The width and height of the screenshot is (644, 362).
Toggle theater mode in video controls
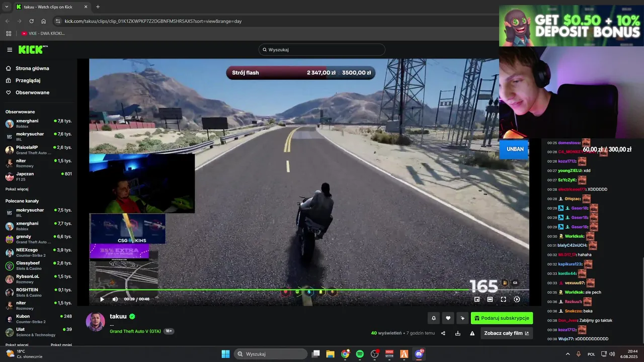490,299
